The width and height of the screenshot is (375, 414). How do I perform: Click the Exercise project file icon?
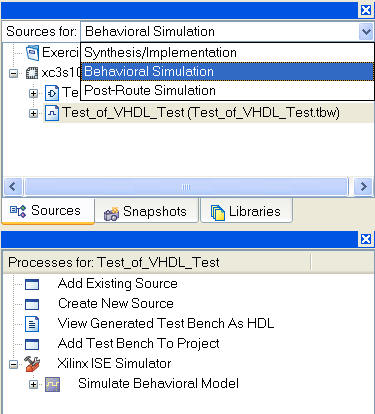click(x=32, y=53)
